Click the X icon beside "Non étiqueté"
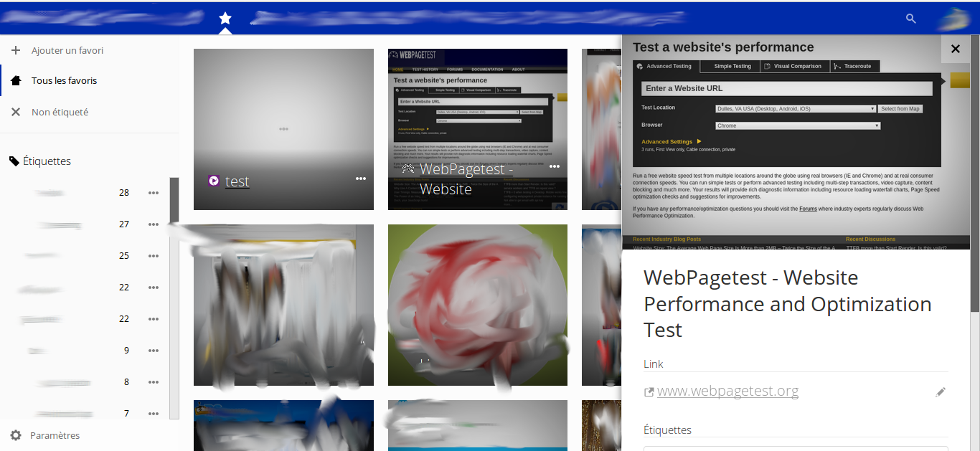Viewport: 980px width, 451px height. pos(16,112)
